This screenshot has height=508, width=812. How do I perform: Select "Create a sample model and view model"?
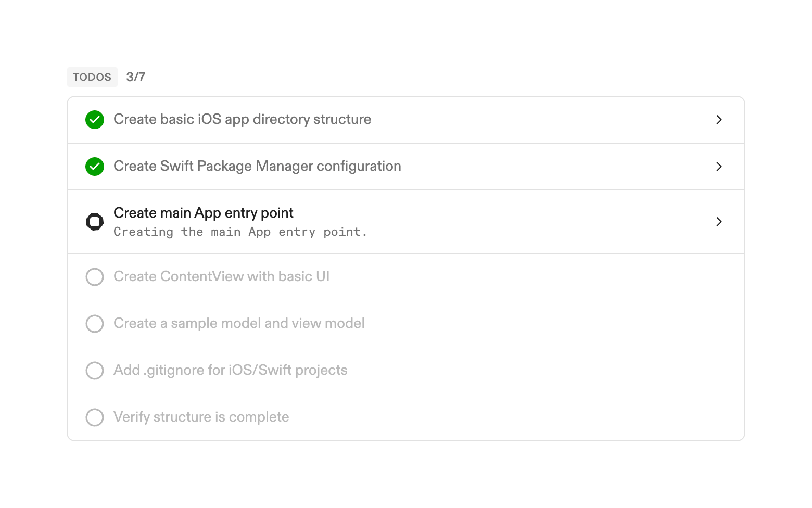(x=239, y=323)
